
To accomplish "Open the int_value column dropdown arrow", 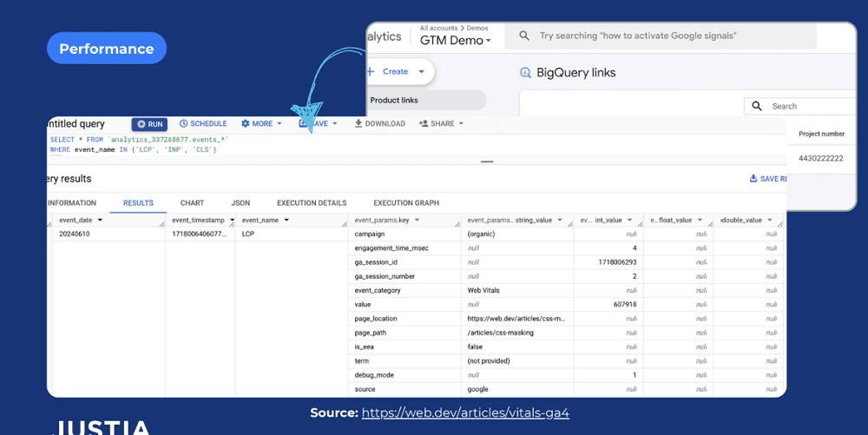I will click(x=629, y=221).
